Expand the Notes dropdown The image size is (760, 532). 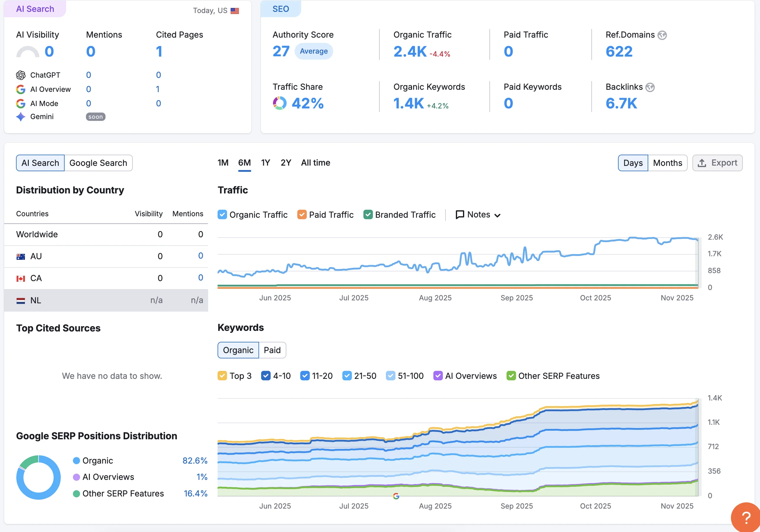(478, 215)
